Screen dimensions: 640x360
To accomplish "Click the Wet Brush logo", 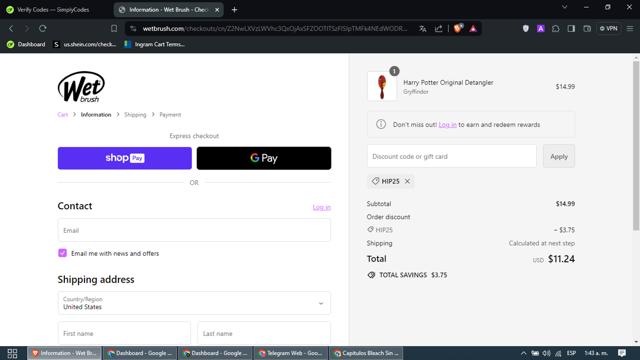I will click(x=81, y=87).
